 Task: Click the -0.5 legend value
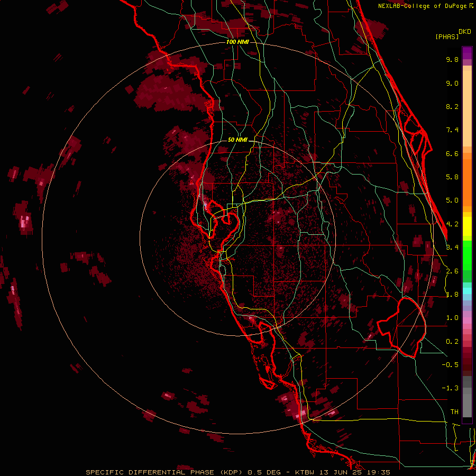[x=450, y=365]
